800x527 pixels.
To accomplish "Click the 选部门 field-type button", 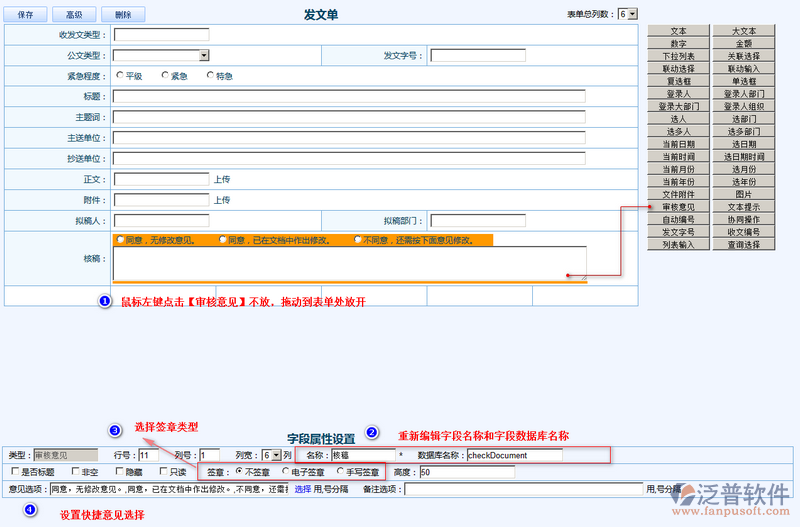I will tap(744, 119).
